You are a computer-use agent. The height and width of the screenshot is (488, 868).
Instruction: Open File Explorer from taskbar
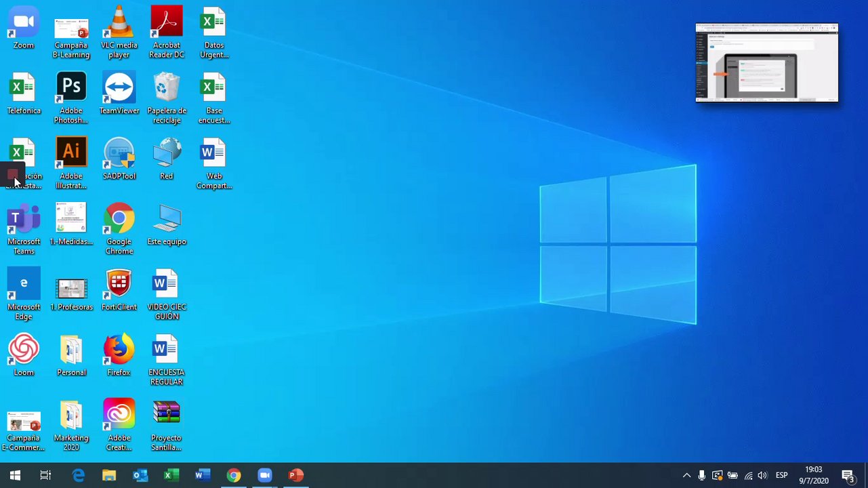coord(109,475)
